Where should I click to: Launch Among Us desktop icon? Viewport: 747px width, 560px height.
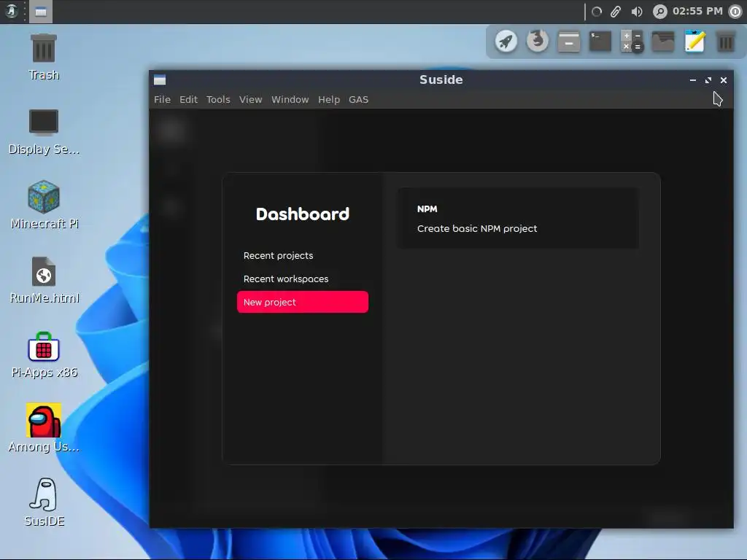click(44, 427)
